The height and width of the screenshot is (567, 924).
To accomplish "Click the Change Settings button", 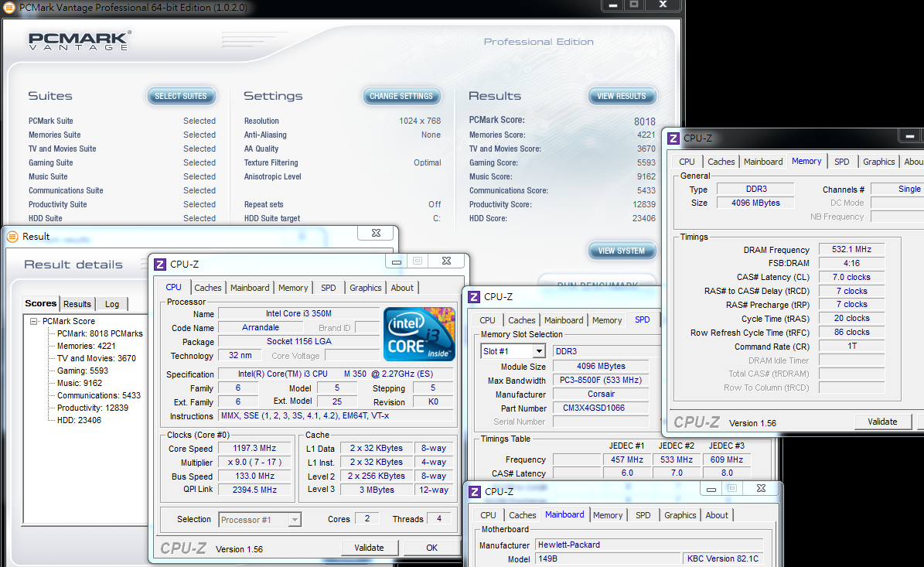I will tap(401, 96).
